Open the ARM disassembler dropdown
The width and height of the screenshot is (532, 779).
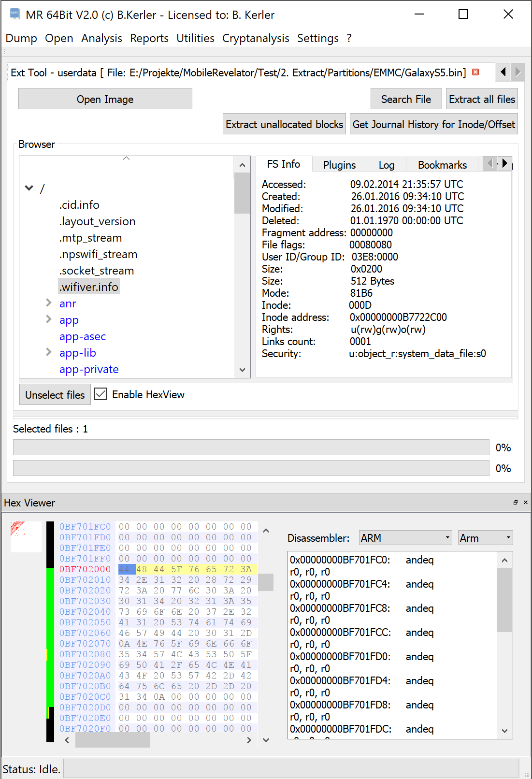pyautogui.click(x=405, y=538)
